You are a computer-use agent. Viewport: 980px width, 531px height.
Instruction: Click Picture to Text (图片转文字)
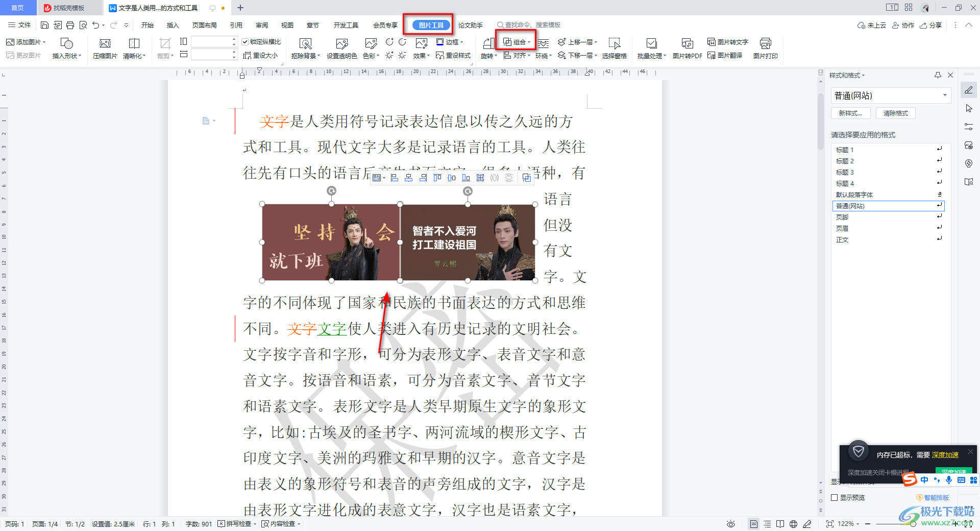728,42
